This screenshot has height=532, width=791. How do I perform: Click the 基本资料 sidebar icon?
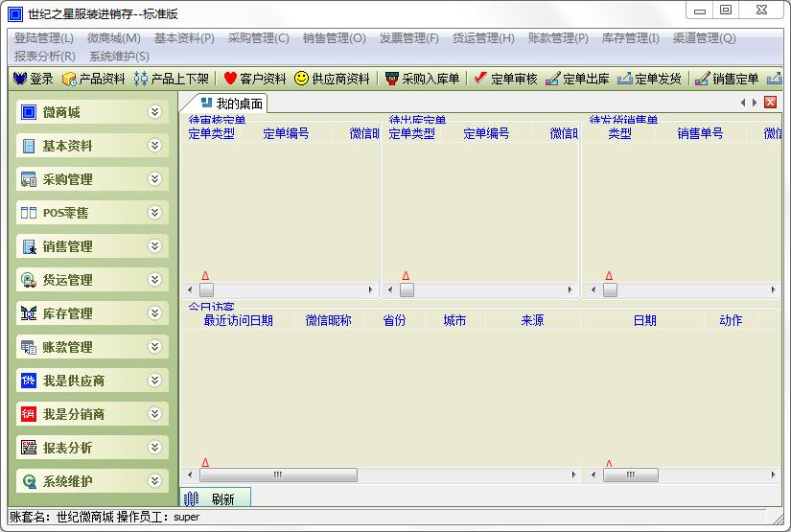click(29, 146)
